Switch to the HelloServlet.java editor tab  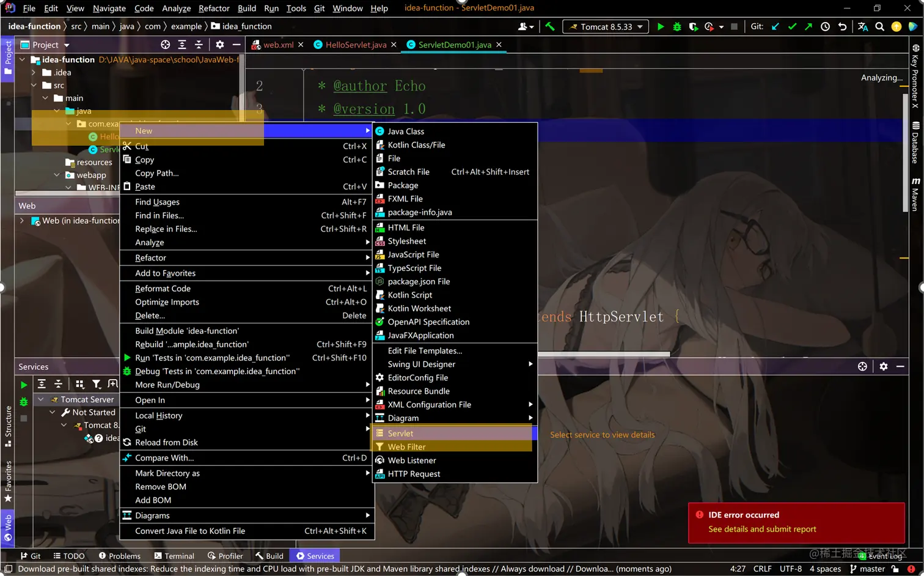tap(356, 45)
